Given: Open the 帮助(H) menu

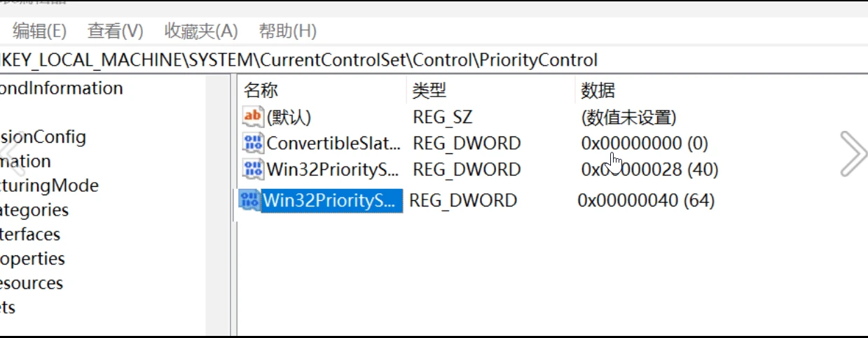Looking at the screenshot, I should tap(287, 31).
